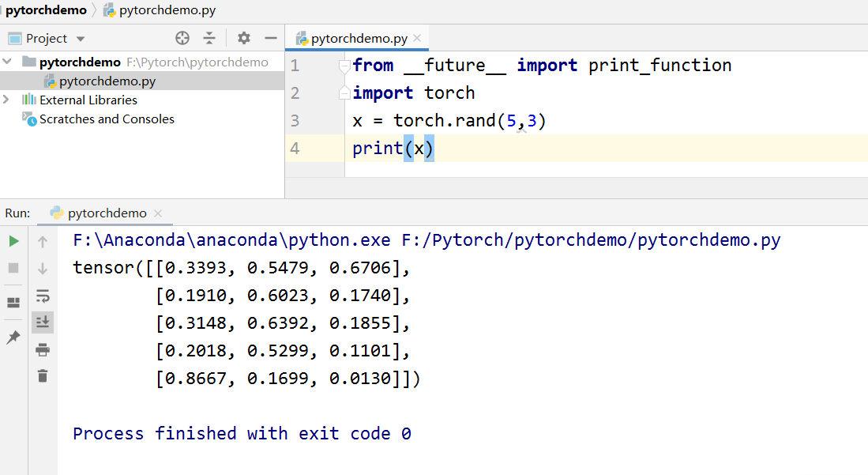This screenshot has height=475, width=868.
Task: Toggle Soft-Wrap in run console
Action: [x=43, y=296]
